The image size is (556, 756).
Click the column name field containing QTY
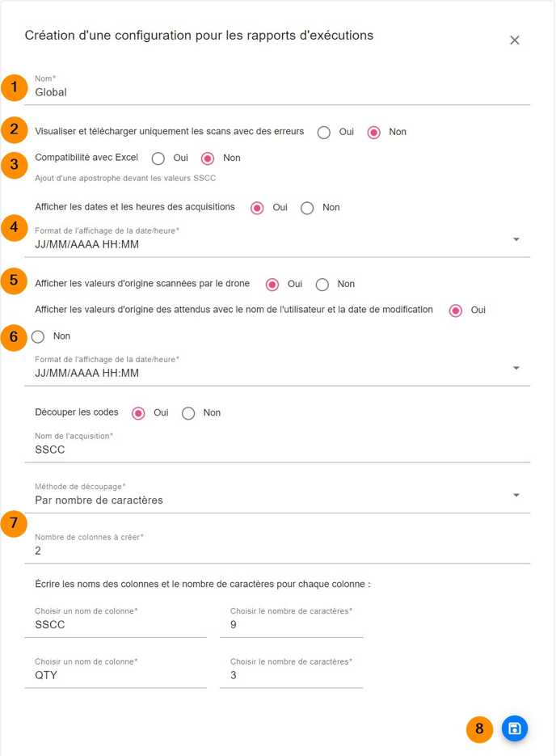[120, 675]
